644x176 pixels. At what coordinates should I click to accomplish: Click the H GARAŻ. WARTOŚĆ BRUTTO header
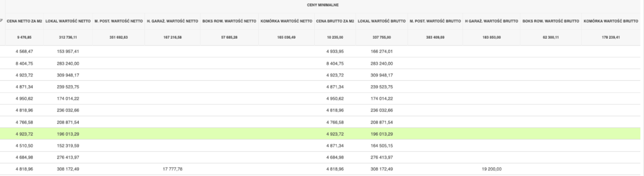[x=491, y=21]
